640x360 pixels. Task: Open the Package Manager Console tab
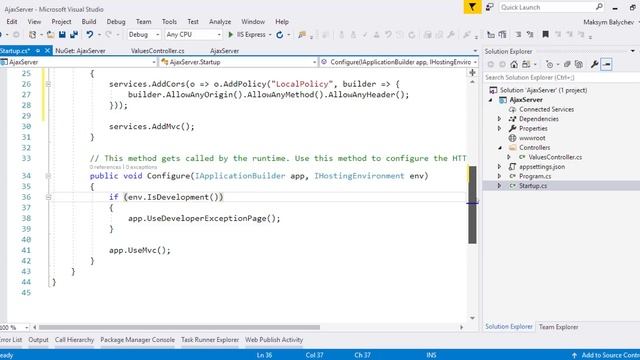click(x=138, y=340)
